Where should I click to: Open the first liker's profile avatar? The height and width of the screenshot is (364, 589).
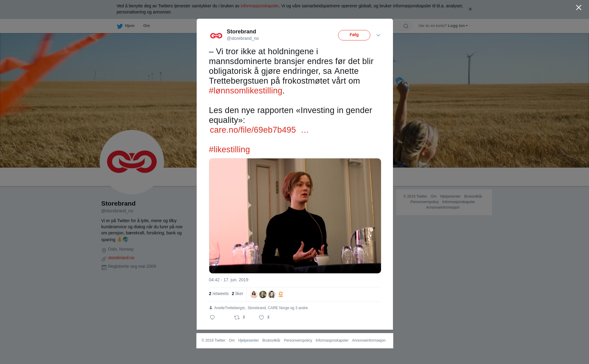tap(254, 294)
